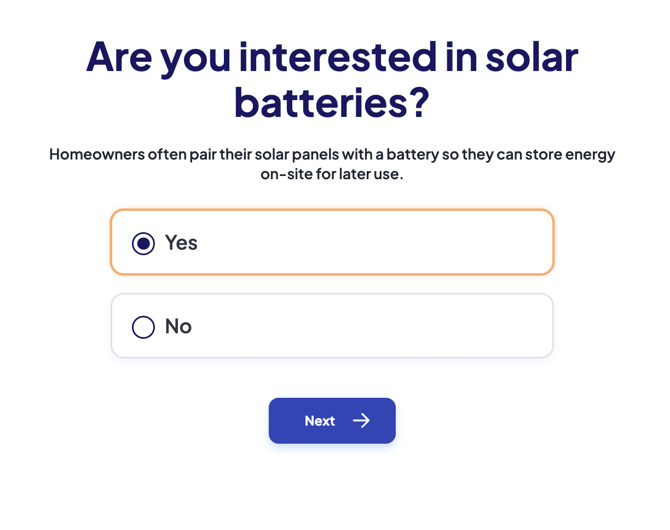
Task: Click the filled dot inside Yes radio
Action: [x=143, y=243]
